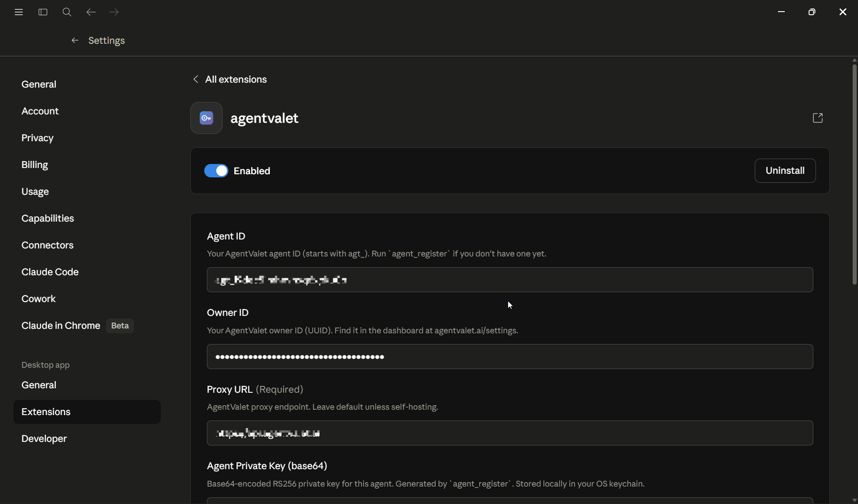Screen dimensions: 858x504
Task: Focus the Owner ID masked field
Action: [x=510, y=357]
